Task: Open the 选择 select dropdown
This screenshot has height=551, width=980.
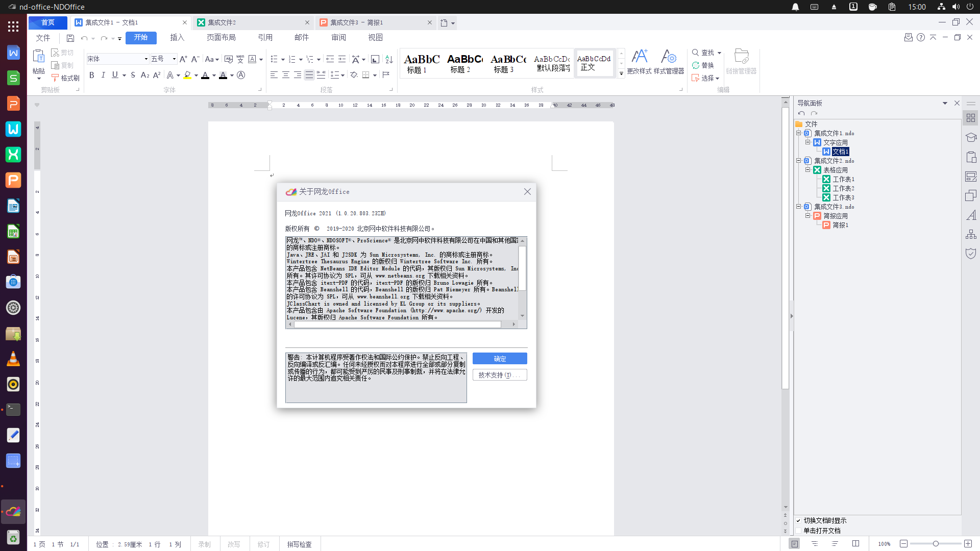Action: (x=706, y=78)
